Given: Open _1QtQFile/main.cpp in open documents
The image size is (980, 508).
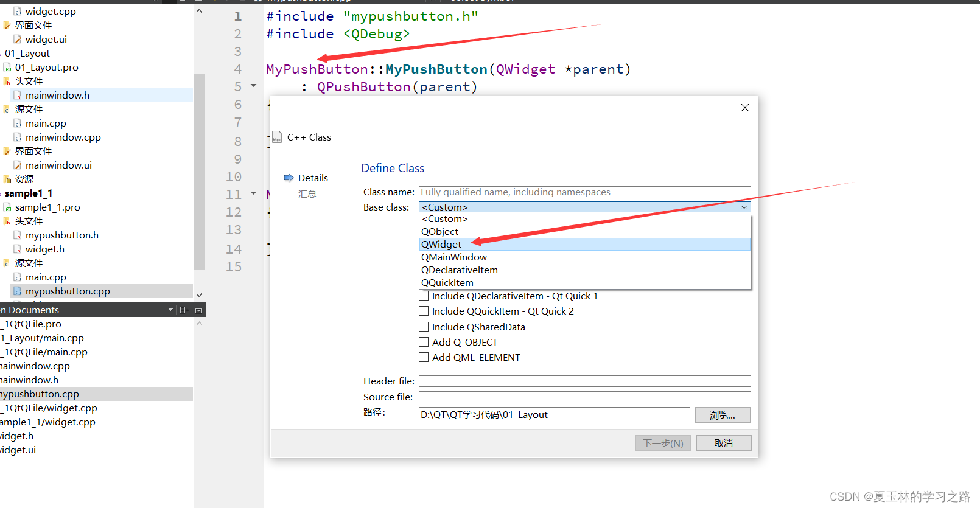Looking at the screenshot, I should click(x=44, y=352).
